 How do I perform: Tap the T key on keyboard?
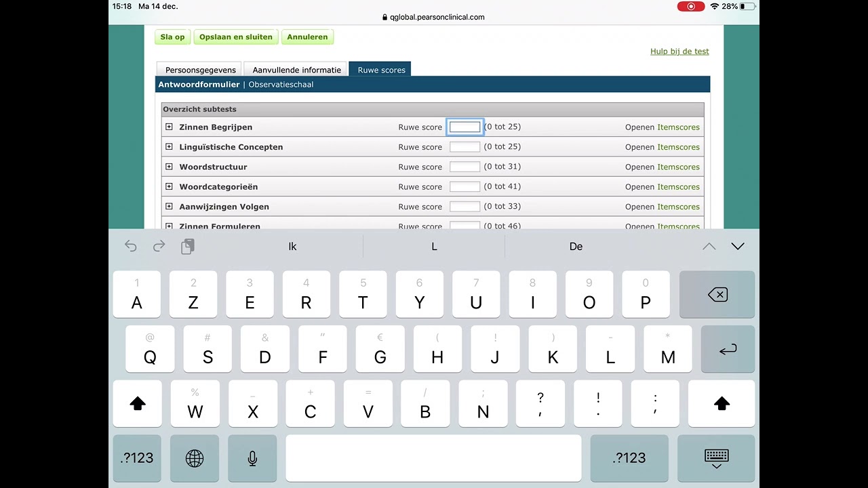(x=363, y=295)
